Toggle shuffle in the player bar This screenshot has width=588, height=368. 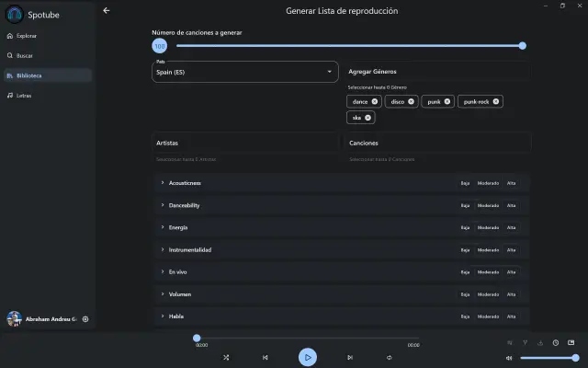click(226, 357)
